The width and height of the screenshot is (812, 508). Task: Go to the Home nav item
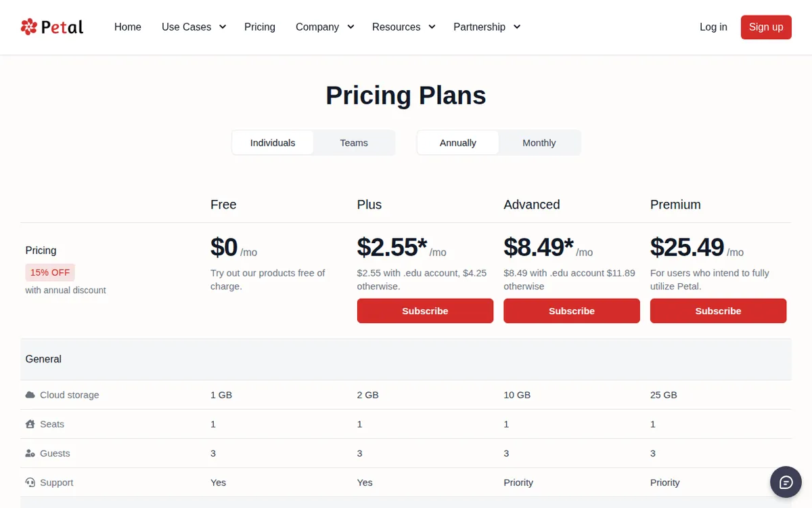click(128, 27)
